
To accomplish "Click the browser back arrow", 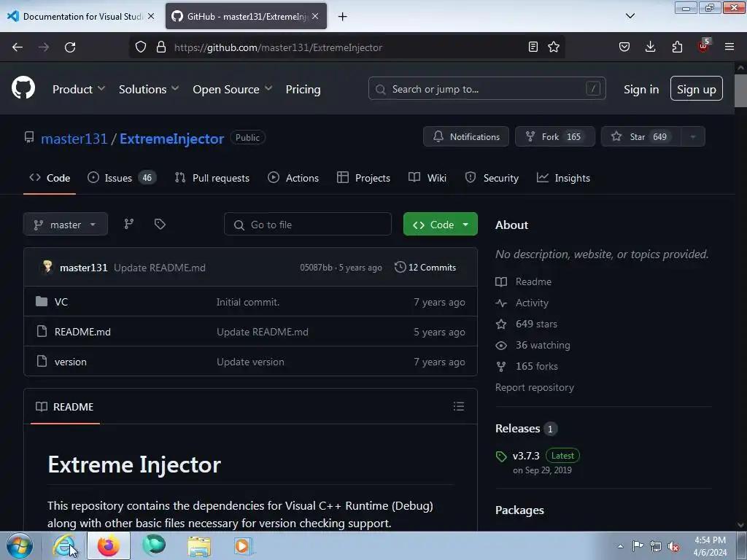I will tap(18, 47).
